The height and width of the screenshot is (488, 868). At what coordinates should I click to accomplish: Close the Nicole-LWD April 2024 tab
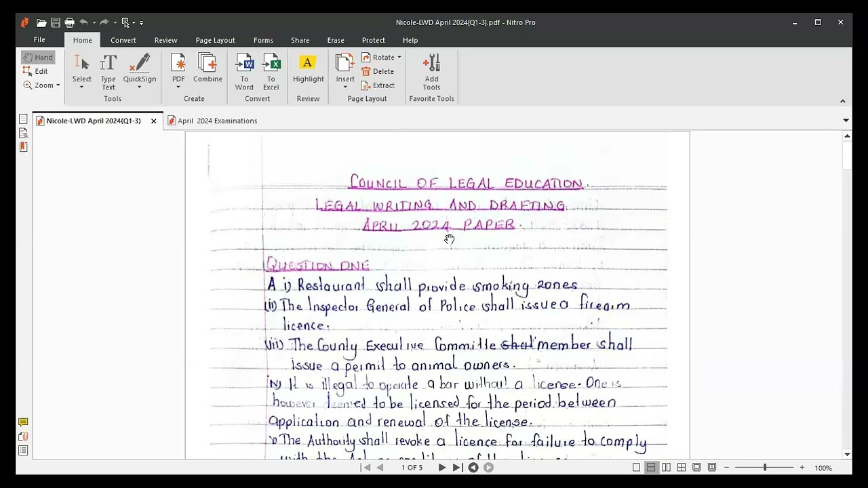154,121
